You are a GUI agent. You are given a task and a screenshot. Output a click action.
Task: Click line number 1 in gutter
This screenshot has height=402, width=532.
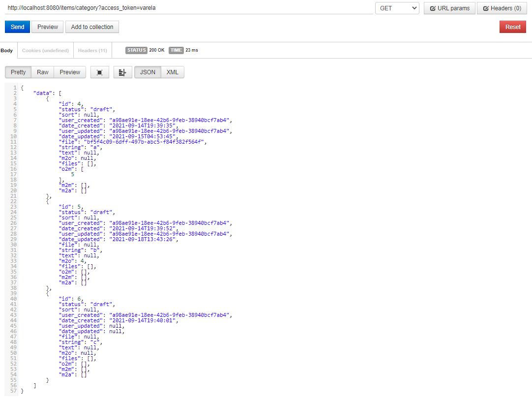tap(15, 88)
